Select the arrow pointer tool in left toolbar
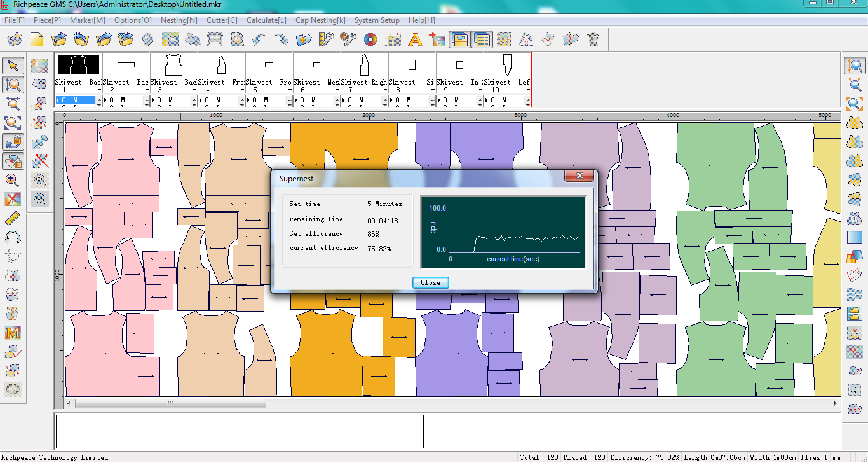868x463 pixels. coord(13,66)
